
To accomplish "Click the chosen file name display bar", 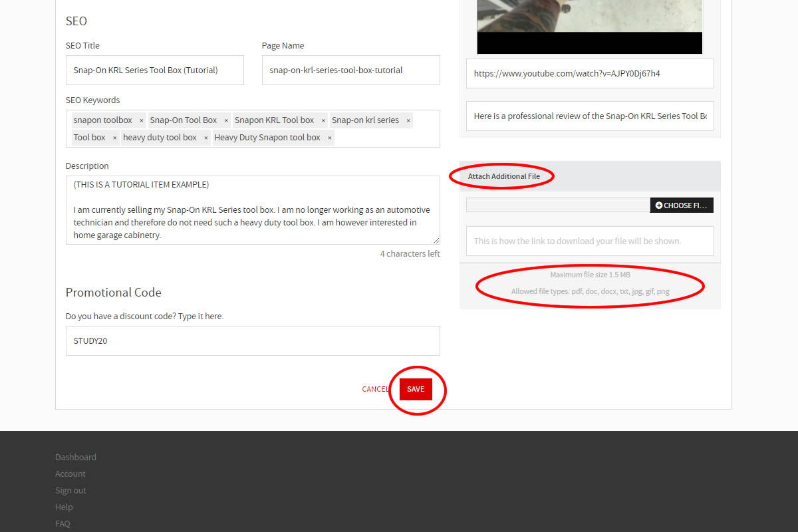I will pos(558,205).
